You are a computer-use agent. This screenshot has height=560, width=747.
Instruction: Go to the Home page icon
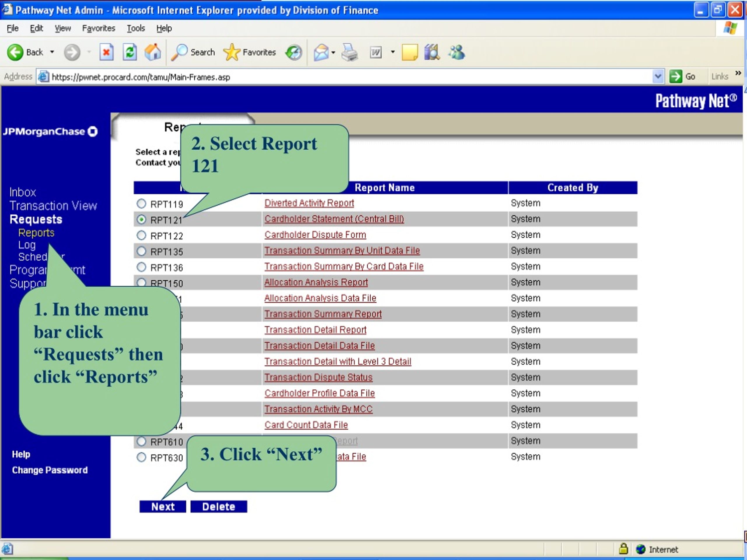point(153,52)
